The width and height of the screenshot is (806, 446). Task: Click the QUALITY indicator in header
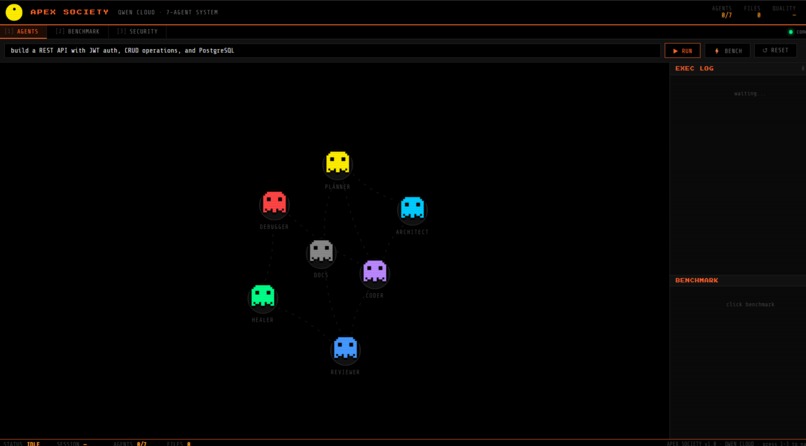(784, 12)
